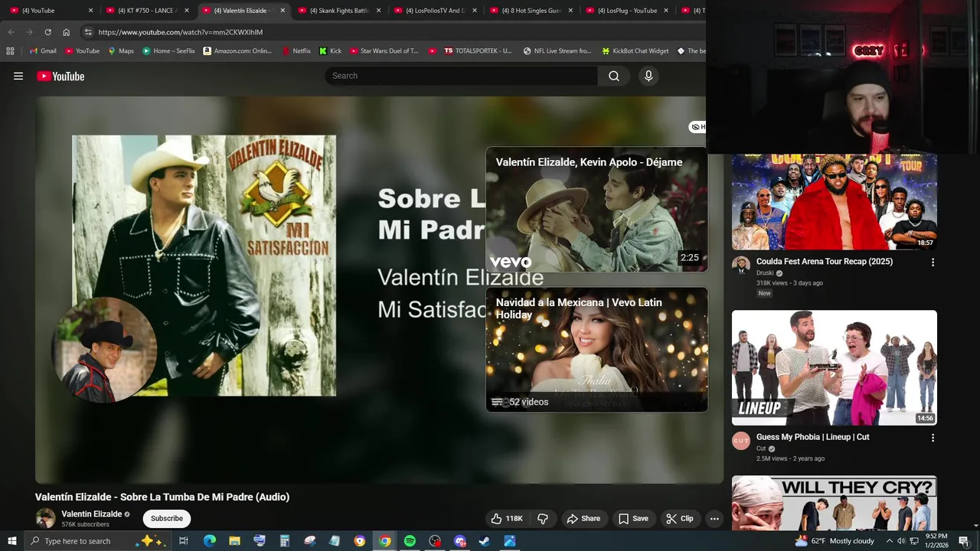Open the KickBot Chat Widget bookmark

coord(635,51)
